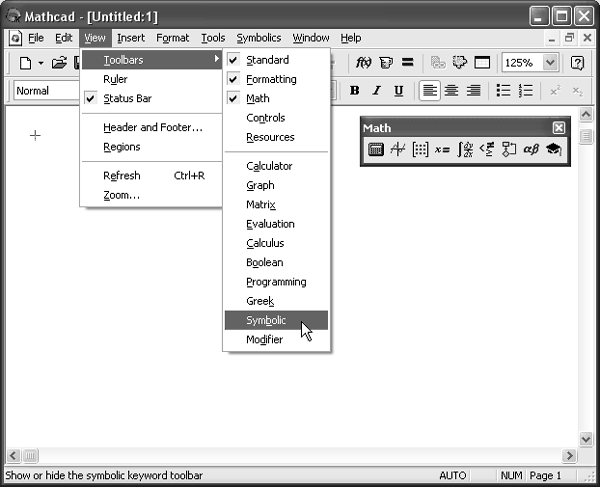Open the Help question mark icon
This screenshot has height=487, width=600.
point(577,63)
